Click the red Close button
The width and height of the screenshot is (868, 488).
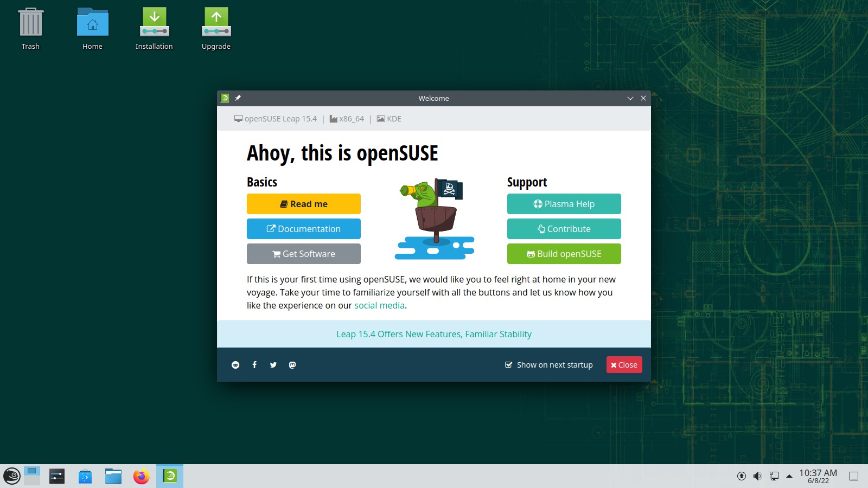tap(624, 365)
